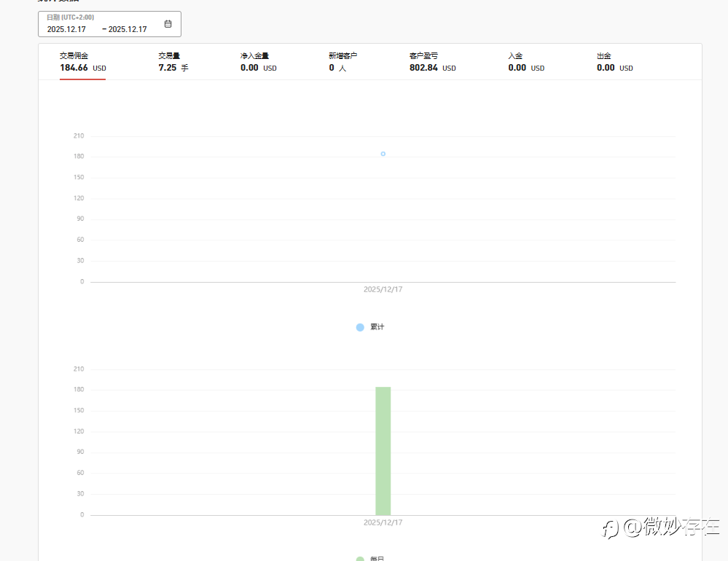Select the 交易佣金 184.66 USD tab
728x561 pixels.
coord(82,62)
